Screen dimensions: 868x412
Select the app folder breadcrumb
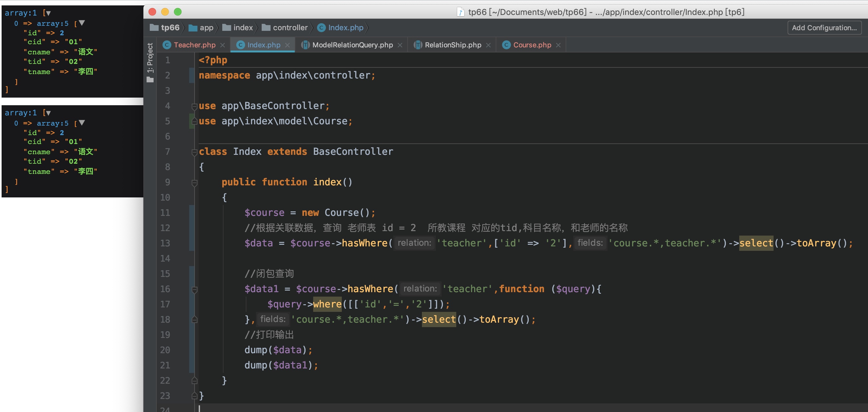(206, 28)
